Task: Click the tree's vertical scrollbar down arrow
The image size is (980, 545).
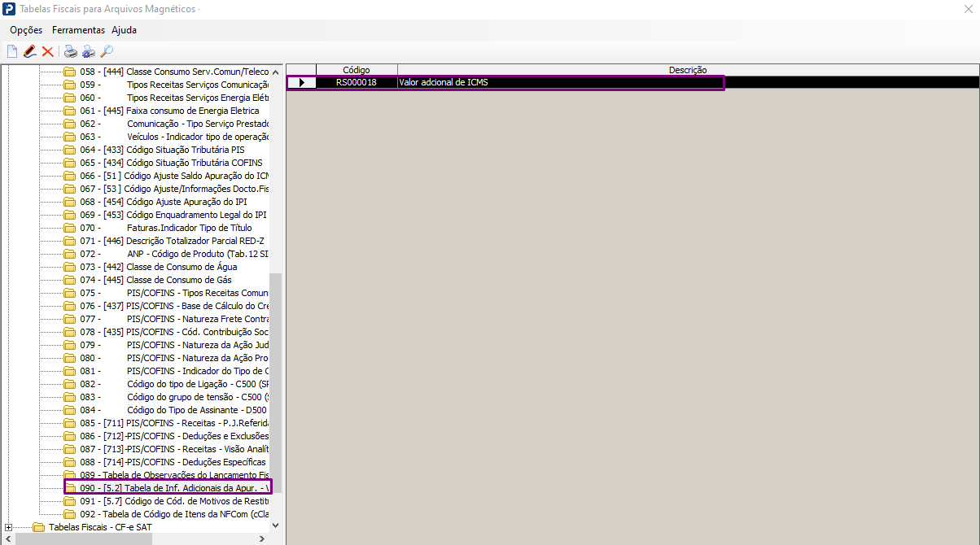Action: [275, 525]
